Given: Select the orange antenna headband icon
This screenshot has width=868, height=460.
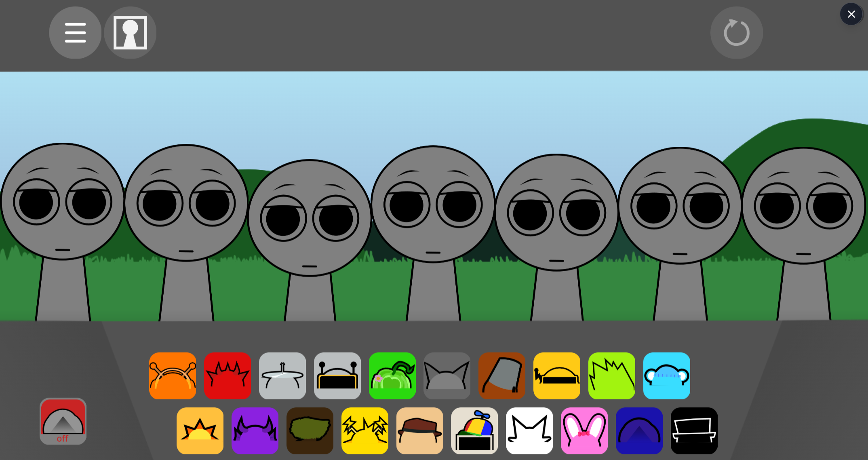Looking at the screenshot, I should tap(173, 376).
